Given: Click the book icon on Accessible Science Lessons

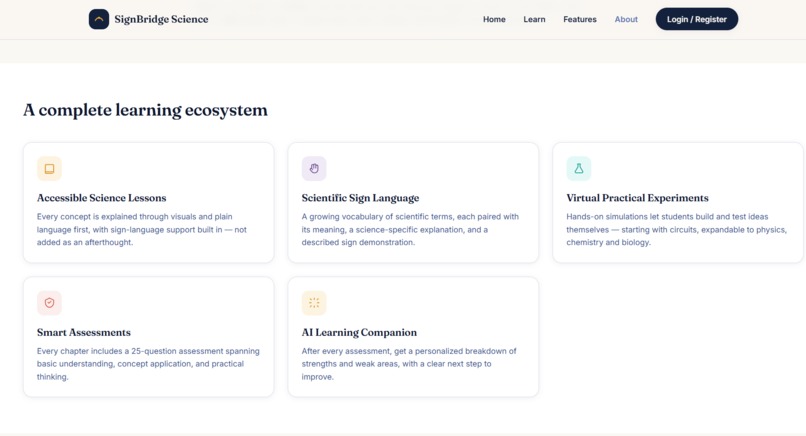Looking at the screenshot, I should coord(49,169).
